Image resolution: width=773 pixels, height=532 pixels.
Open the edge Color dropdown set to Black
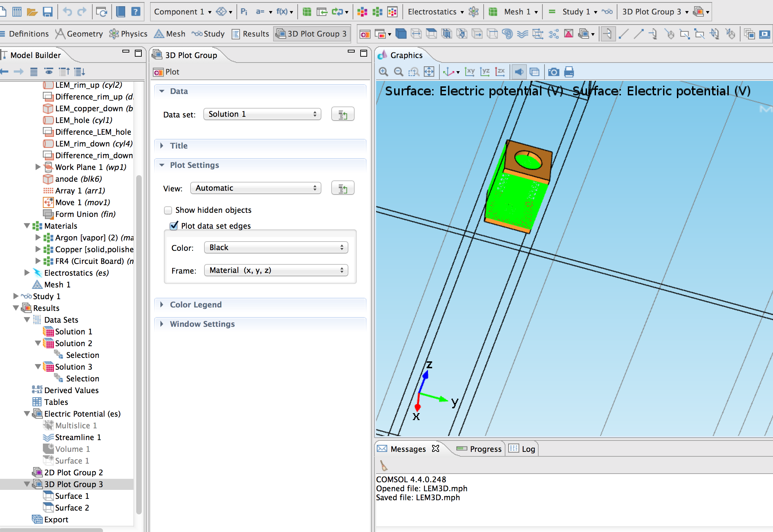pos(276,248)
